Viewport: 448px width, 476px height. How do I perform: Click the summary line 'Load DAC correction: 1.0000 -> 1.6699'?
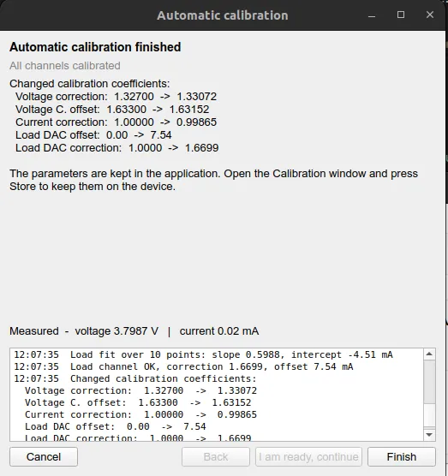(117, 148)
